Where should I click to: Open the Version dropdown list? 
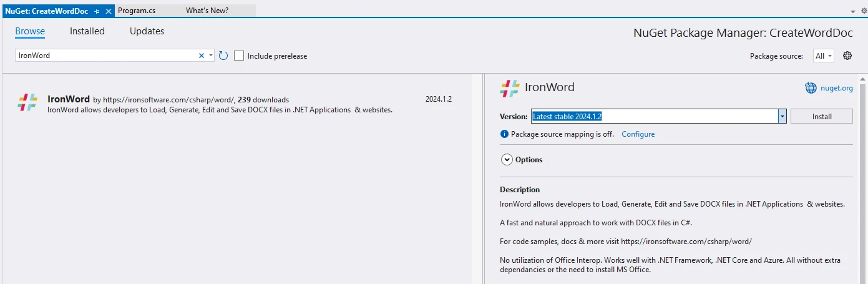coord(781,117)
